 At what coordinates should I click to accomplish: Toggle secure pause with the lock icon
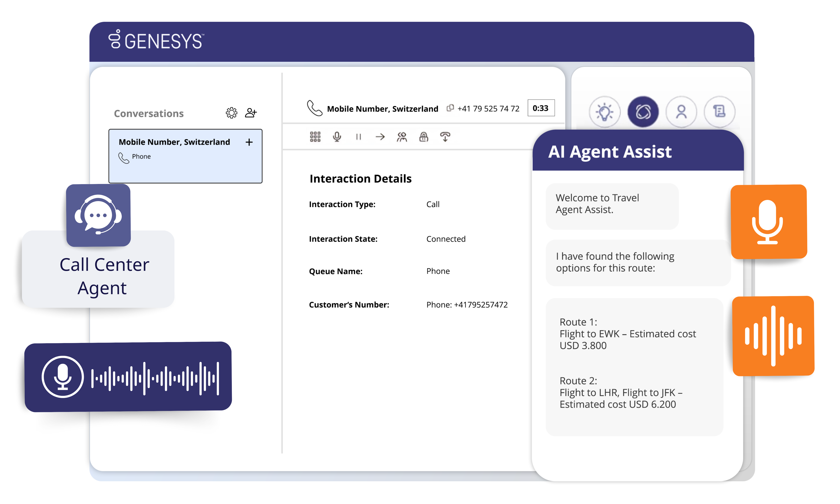[423, 137]
